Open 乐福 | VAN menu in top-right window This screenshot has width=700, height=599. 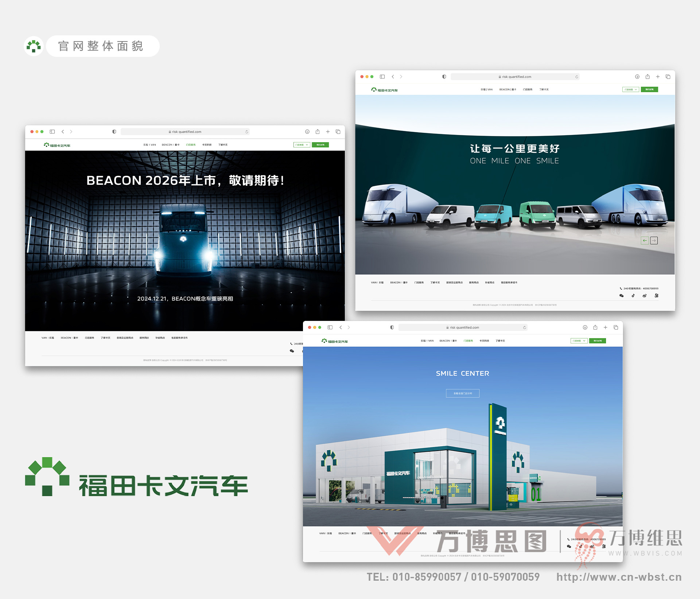(486, 89)
